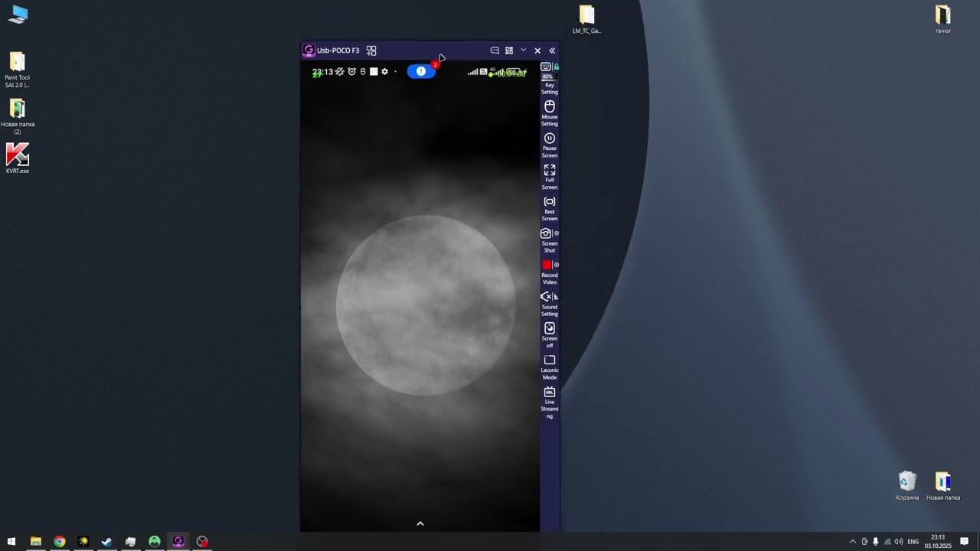Open settings beside the Screen Shot icon

[557, 233]
